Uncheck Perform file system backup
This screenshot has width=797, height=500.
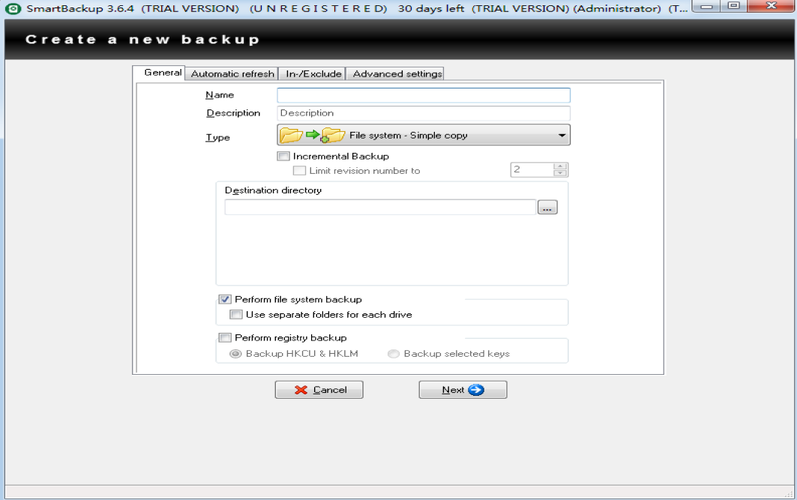point(225,299)
